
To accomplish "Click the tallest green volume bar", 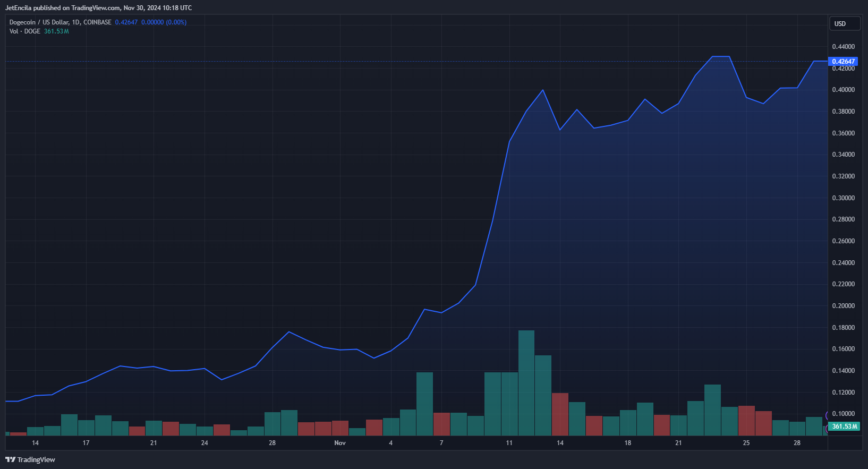I will tap(526, 382).
